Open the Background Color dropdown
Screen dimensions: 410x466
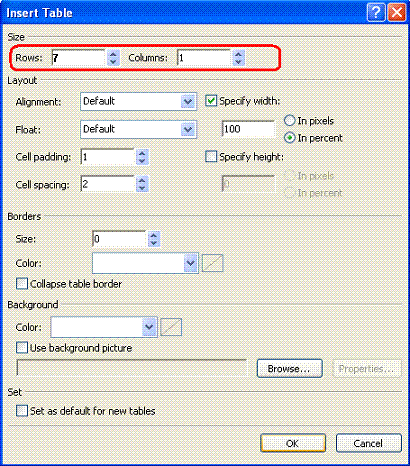click(104, 327)
